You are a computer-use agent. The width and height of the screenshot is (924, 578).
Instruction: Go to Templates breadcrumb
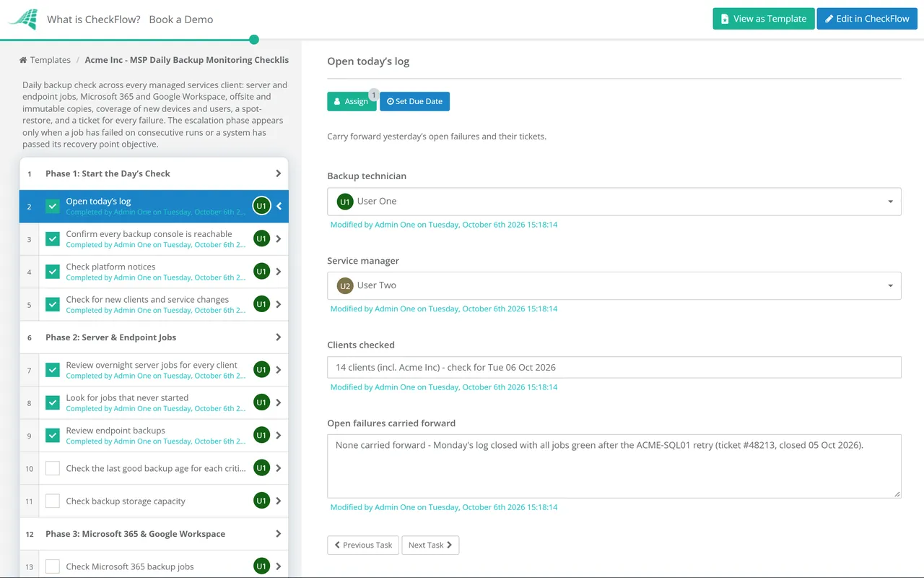point(51,60)
